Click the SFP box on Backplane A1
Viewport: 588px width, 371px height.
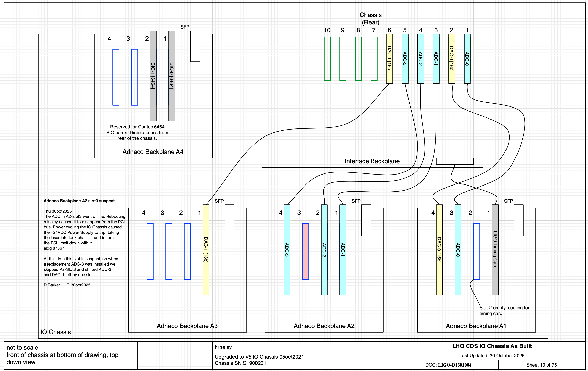pyautogui.click(x=518, y=220)
